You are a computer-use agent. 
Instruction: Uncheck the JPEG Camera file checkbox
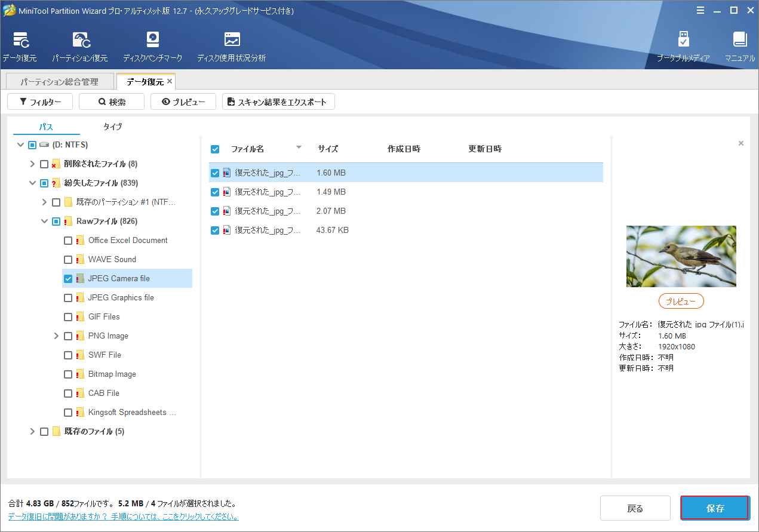pos(68,279)
